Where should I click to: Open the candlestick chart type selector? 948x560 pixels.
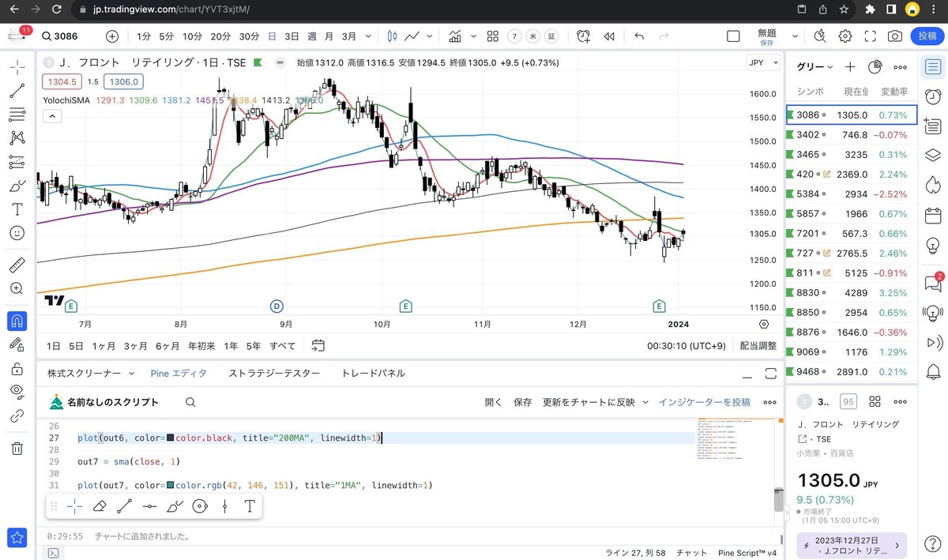pyautogui.click(x=393, y=36)
